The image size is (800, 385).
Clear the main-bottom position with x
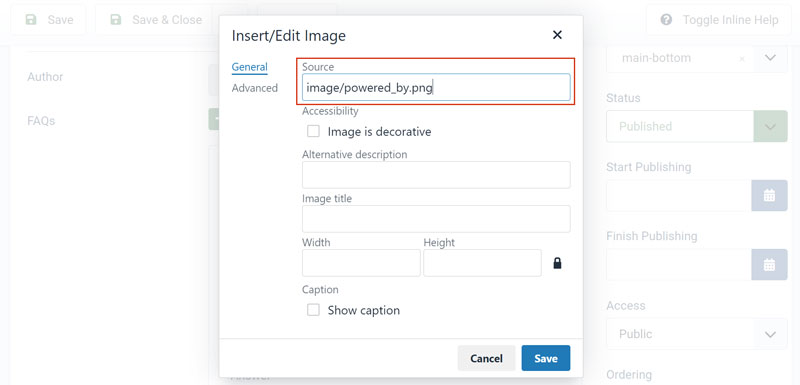click(742, 59)
